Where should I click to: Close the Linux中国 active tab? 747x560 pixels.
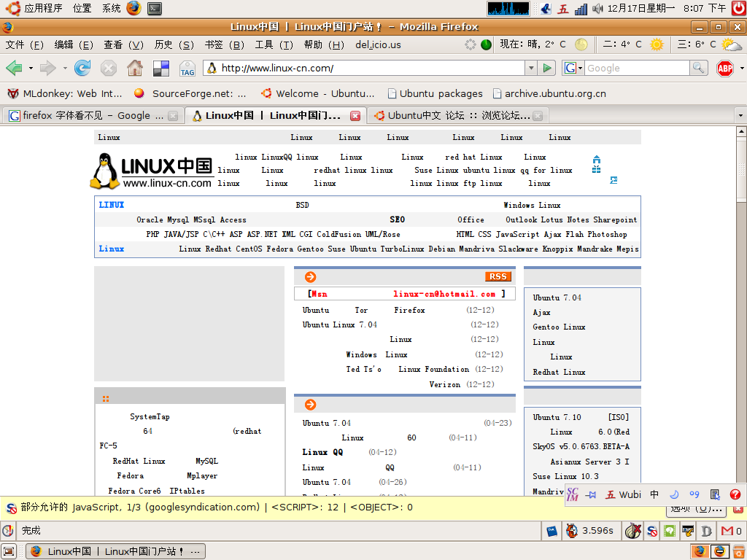(355, 116)
